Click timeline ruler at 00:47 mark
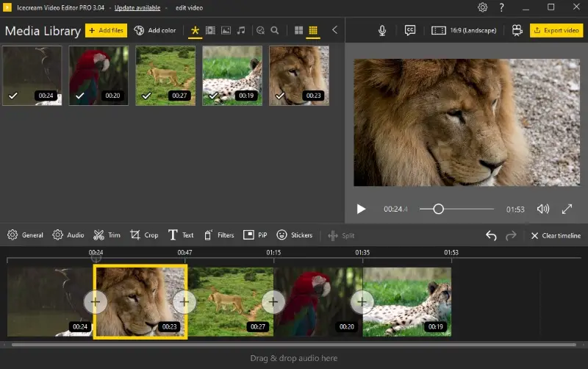 [x=184, y=253]
